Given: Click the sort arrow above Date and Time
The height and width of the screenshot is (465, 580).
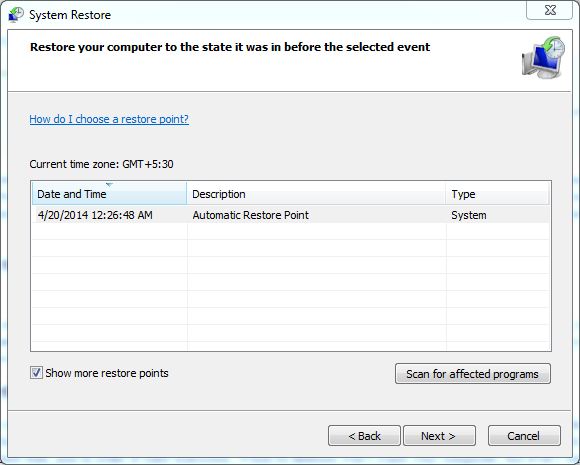Looking at the screenshot, I should [x=109, y=184].
